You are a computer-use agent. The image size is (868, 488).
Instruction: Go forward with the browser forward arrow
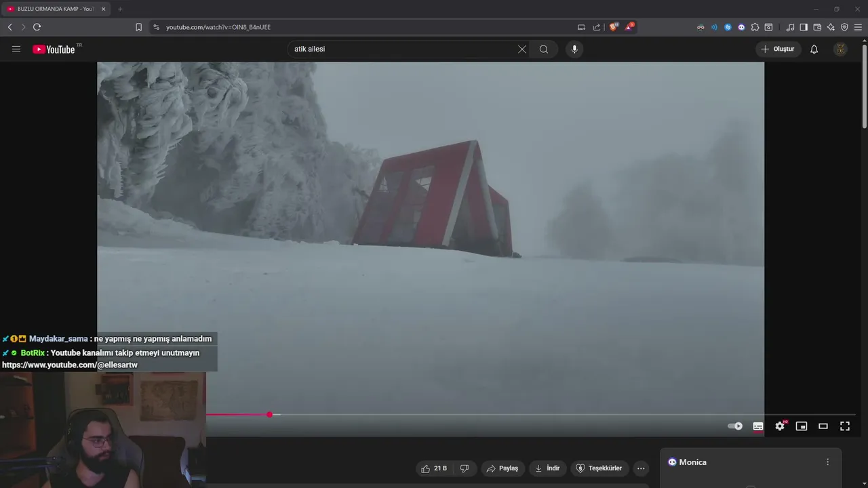click(x=23, y=27)
